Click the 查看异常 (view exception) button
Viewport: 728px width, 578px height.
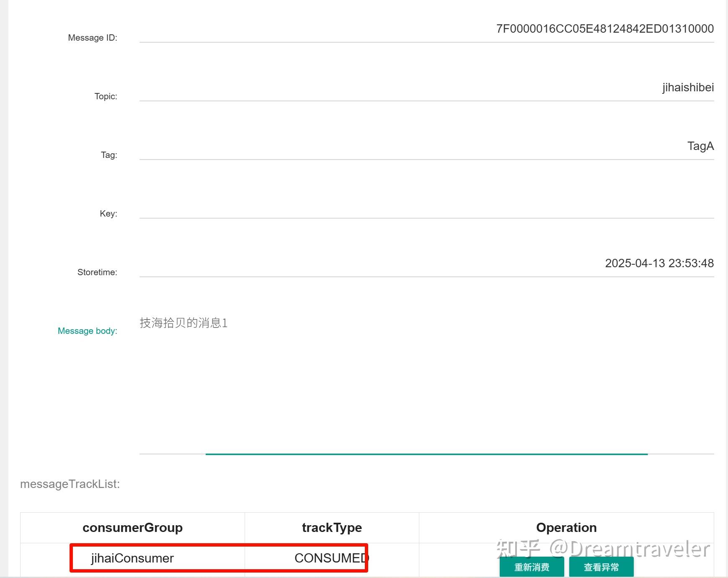601,567
